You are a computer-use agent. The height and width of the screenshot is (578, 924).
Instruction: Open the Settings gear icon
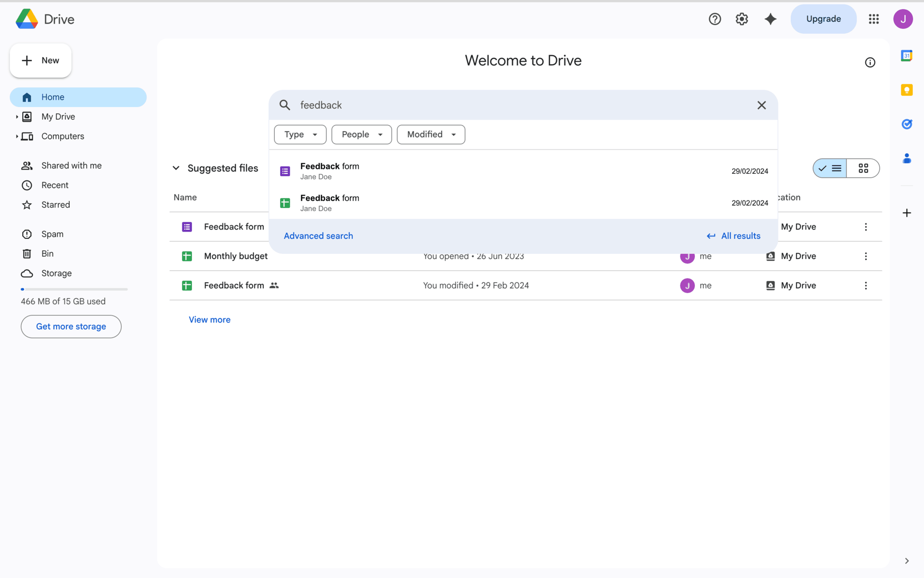pyautogui.click(x=742, y=19)
